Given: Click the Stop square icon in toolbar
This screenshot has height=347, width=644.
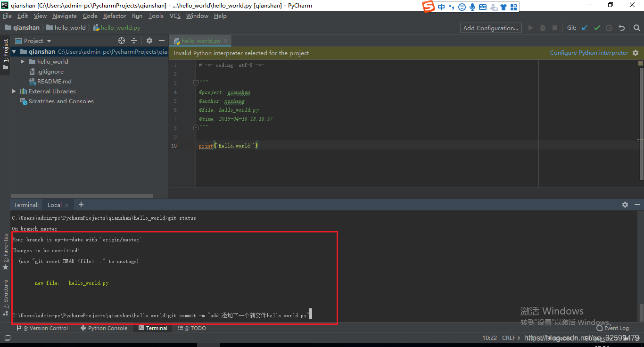Looking at the screenshot, I should (x=555, y=28).
